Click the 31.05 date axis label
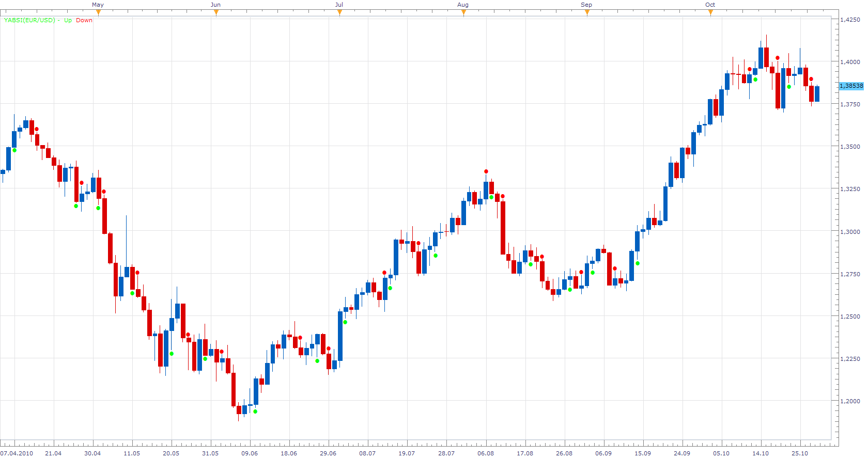Screen dimensions: 868x459 click(210, 453)
